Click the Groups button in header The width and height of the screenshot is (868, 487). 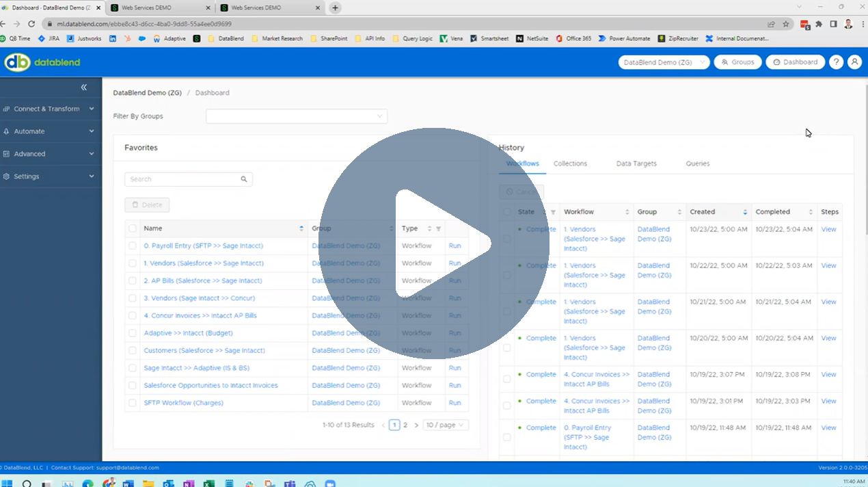click(737, 62)
